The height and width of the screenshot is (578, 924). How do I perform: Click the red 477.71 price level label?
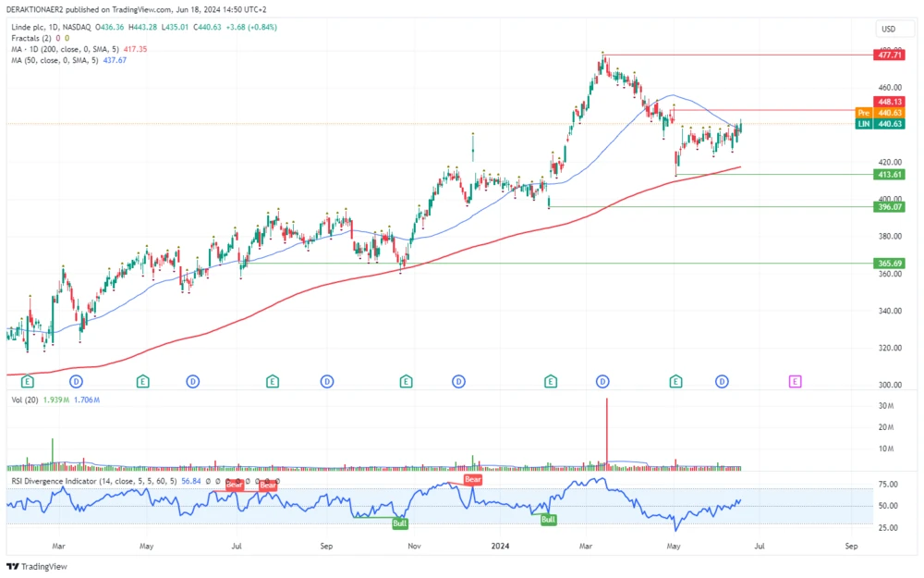890,55
